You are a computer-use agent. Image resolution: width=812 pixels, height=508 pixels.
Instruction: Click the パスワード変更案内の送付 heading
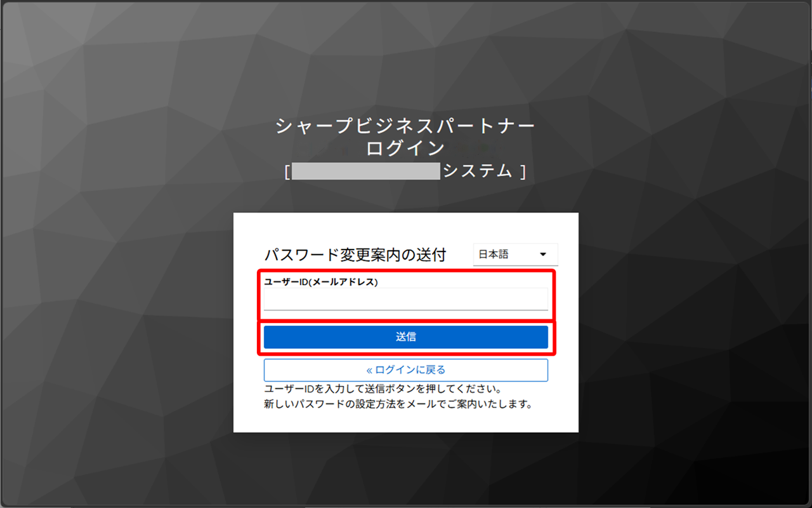[355, 255]
